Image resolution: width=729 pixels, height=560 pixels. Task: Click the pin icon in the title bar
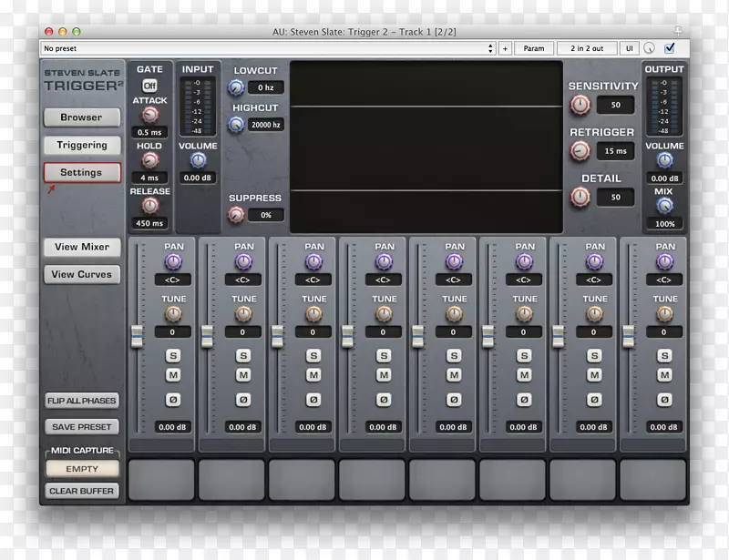(x=678, y=31)
